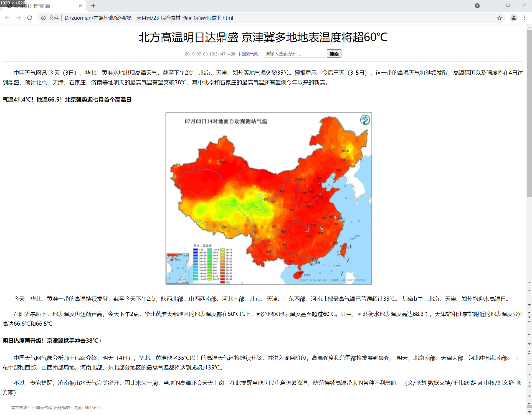Open a new tab with the plus icon
Image resolution: width=532 pixels, height=415 pixels.
93,6
